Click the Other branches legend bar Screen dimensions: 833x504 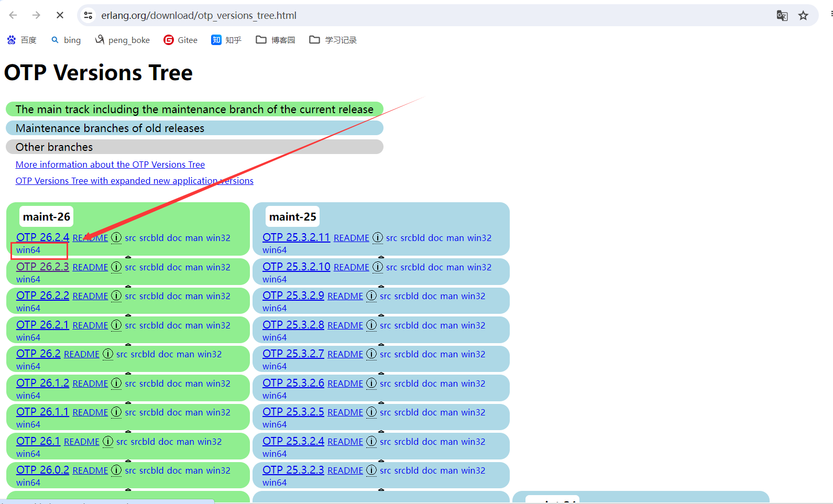coord(194,147)
